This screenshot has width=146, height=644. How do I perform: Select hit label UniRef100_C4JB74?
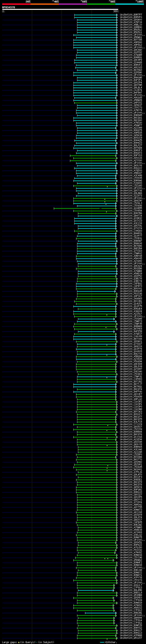pos(131,90)
